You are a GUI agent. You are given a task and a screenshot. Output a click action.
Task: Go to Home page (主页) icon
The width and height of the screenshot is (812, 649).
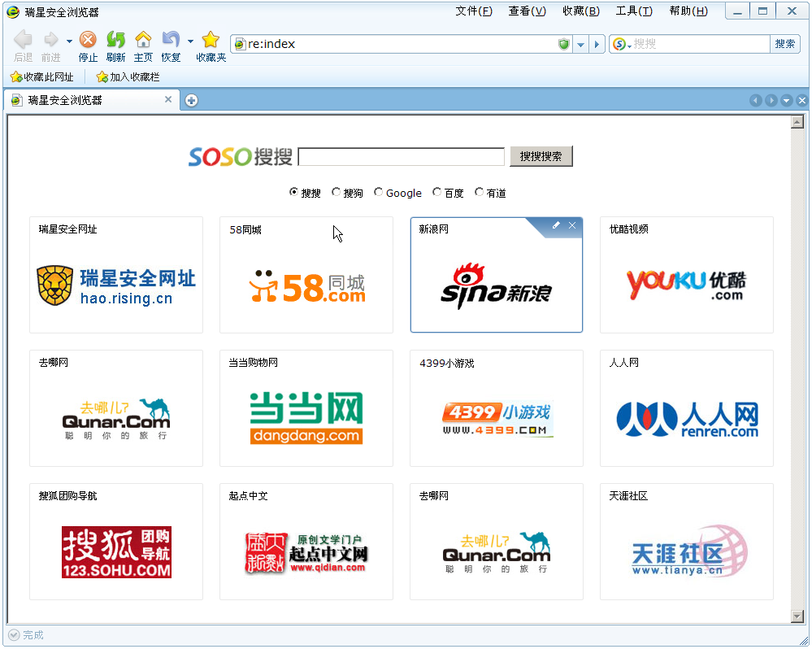(143, 39)
